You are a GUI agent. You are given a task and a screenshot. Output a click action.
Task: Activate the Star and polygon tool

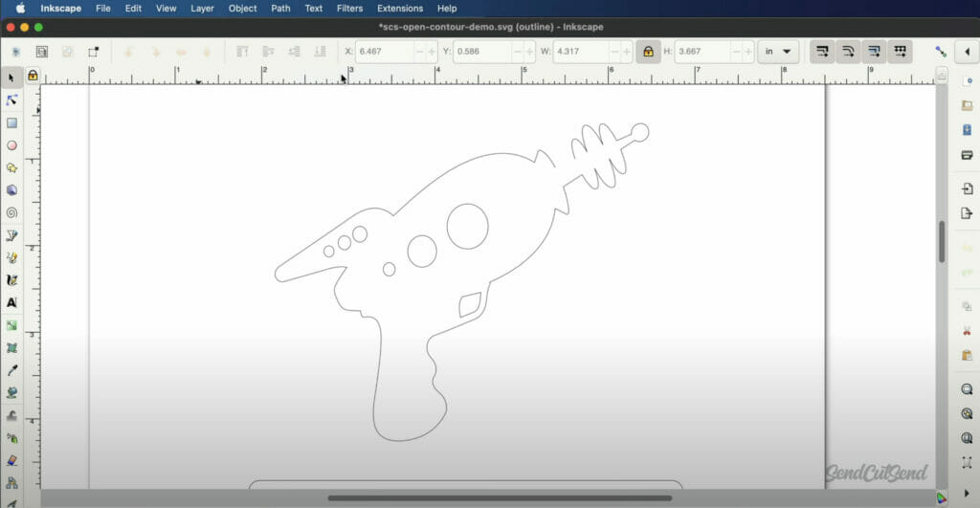[11, 167]
